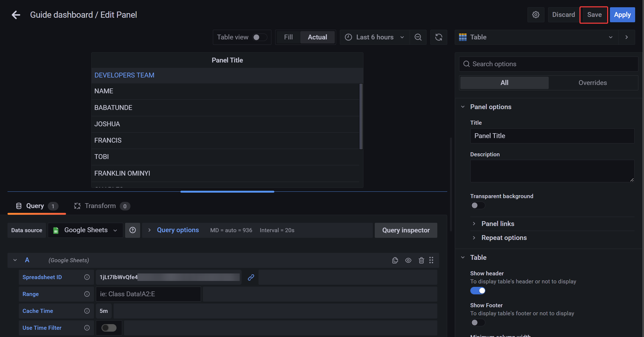This screenshot has height=337, width=644.
Task: Select the All options tab
Action: pos(504,83)
